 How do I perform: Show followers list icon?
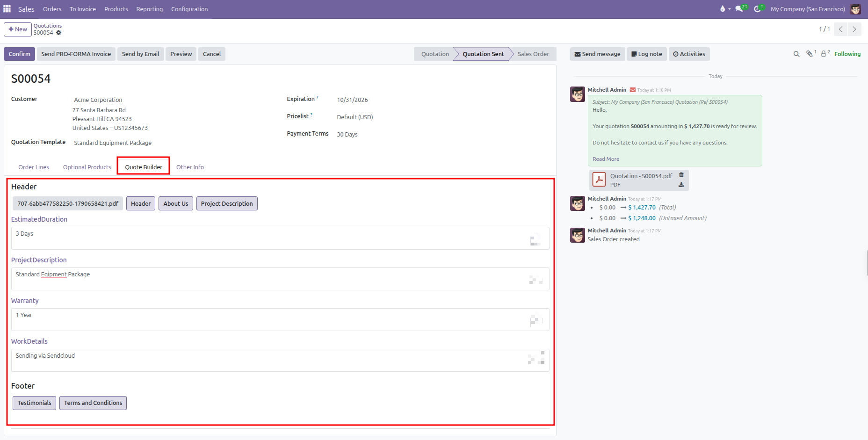point(824,54)
